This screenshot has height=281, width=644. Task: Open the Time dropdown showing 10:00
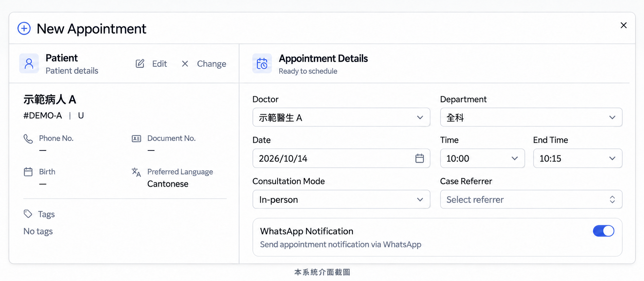tap(482, 158)
